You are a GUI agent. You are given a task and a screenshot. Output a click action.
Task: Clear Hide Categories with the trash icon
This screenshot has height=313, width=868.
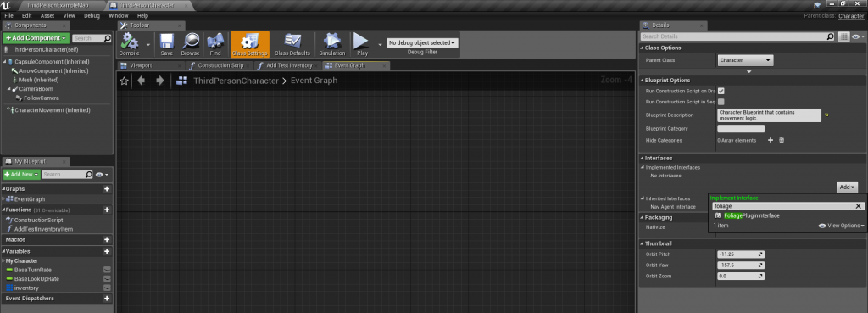782,141
